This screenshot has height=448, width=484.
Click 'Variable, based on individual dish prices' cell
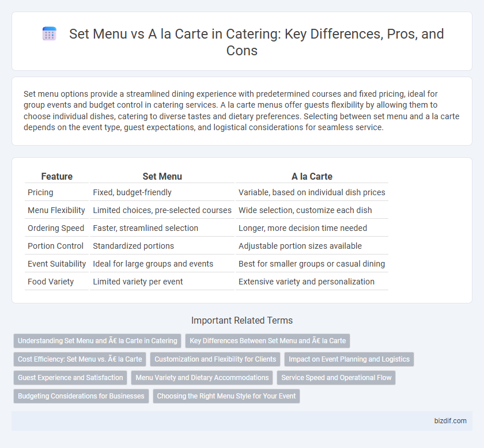point(312,192)
